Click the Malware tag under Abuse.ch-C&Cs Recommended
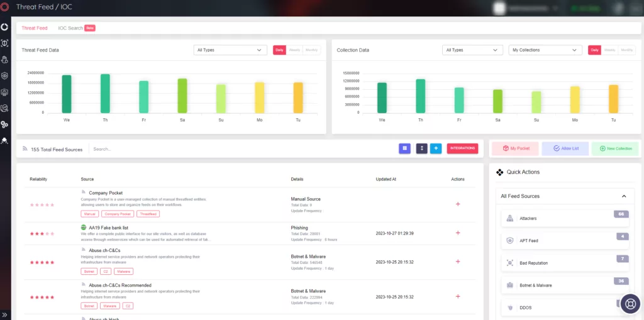 109,306
